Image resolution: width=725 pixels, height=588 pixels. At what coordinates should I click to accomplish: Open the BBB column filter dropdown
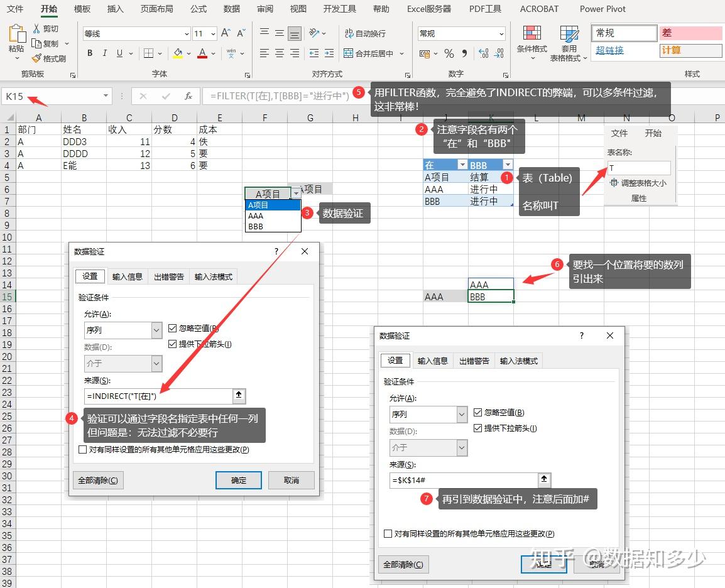click(508, 164)
